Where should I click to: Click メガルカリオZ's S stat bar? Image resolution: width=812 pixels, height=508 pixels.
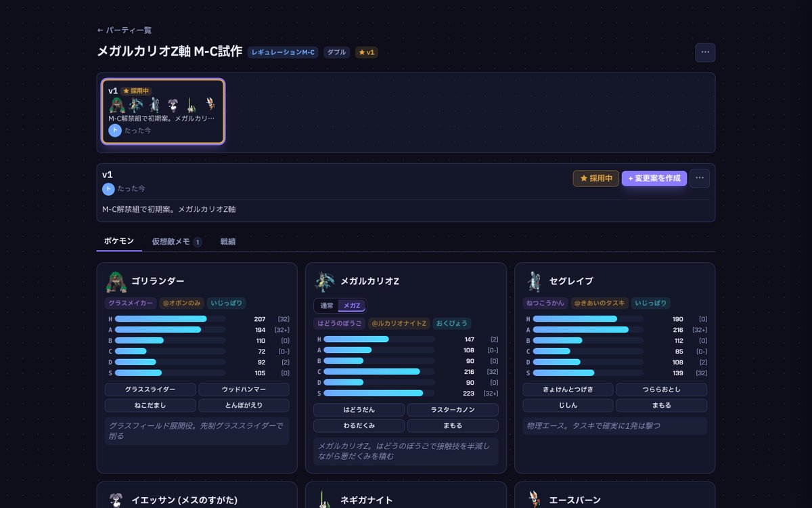coord(379,394)
